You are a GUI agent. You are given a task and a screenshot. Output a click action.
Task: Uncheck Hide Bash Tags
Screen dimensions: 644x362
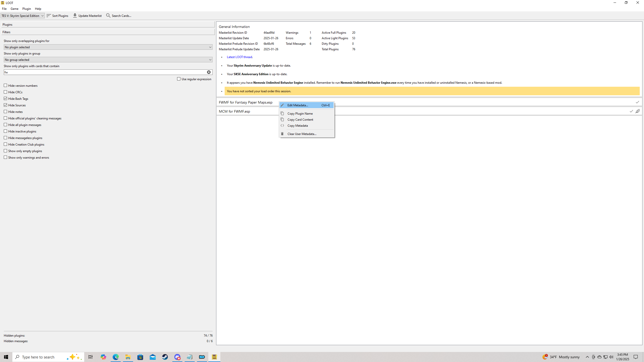[6, 99]
